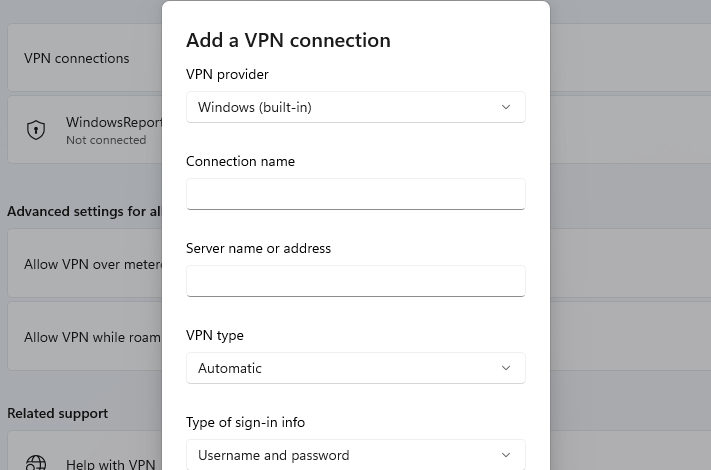Image resolution: width=711 pixels, height=470 pixels.
Task: Open the Username and password dropdown
Action: pyautogui.click(x=356, y=455)
